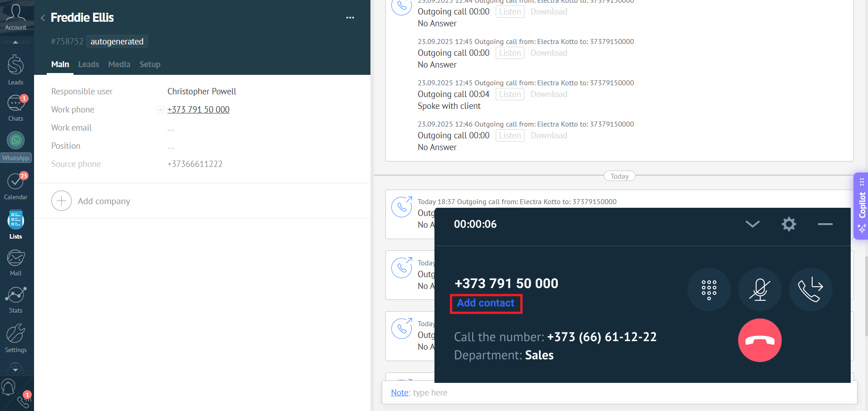
Task: Open the Leads section in sidebar
Action: click(15, 69)
